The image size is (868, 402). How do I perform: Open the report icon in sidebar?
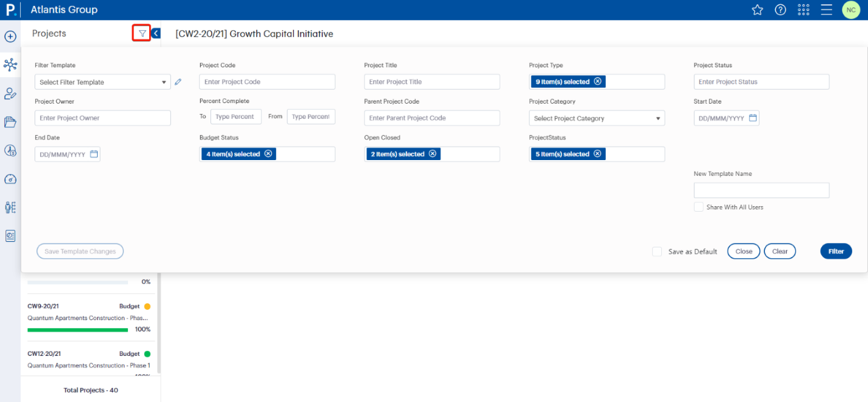pos(10,236)
